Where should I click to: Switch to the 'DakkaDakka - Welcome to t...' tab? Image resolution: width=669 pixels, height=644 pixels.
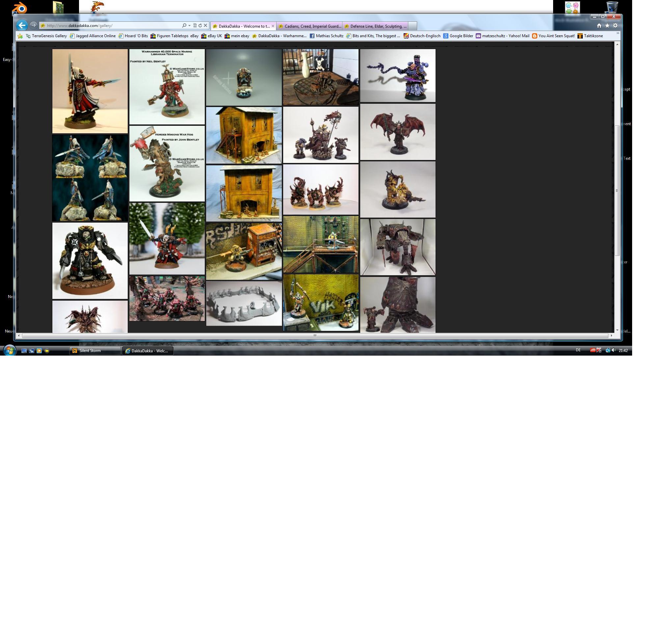[244, 26]
